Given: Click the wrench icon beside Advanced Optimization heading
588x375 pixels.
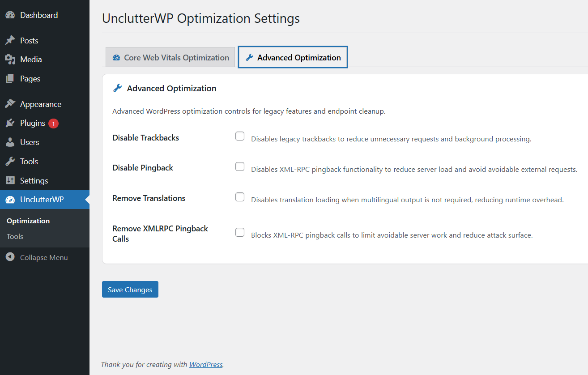Looking at the screenshot, I should coord(117,88).
